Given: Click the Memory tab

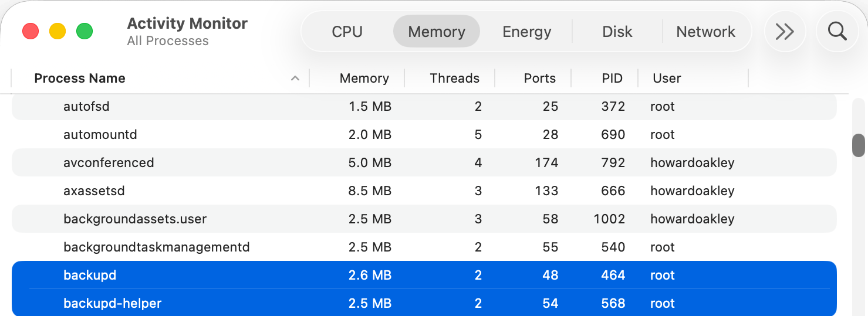Looking at the screenshot, I should 437,32.
